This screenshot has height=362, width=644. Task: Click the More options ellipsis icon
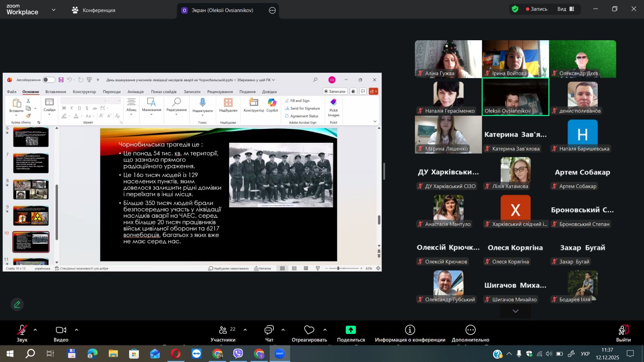pyautogui.click(x=470, y=330)
